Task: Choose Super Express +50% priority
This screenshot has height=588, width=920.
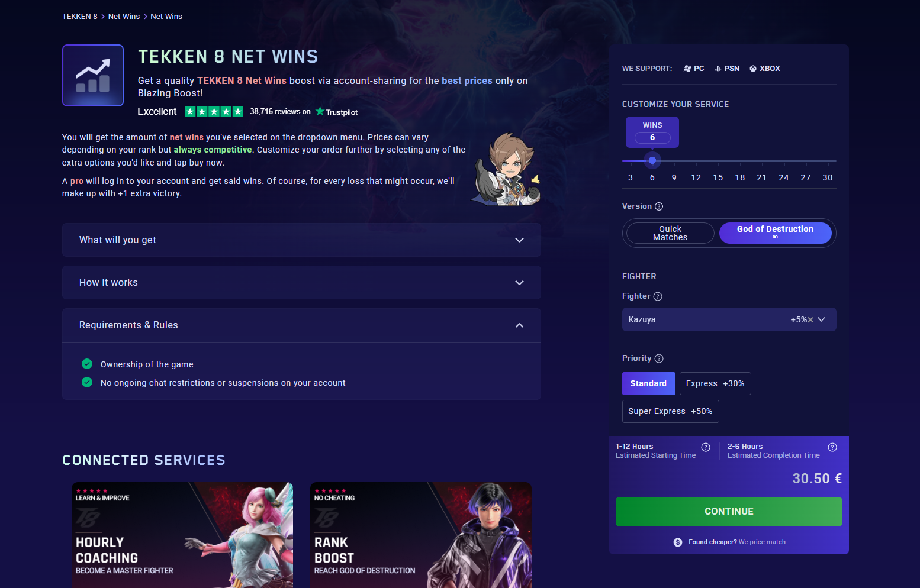Action: coord(670,411)
